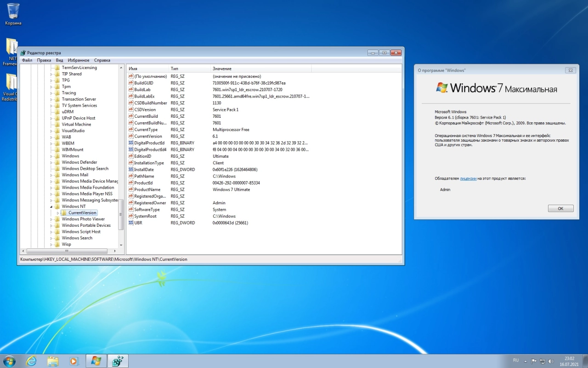
Task: Select the DigitalProductId binary value icon
Action: [x=130, y=143]
